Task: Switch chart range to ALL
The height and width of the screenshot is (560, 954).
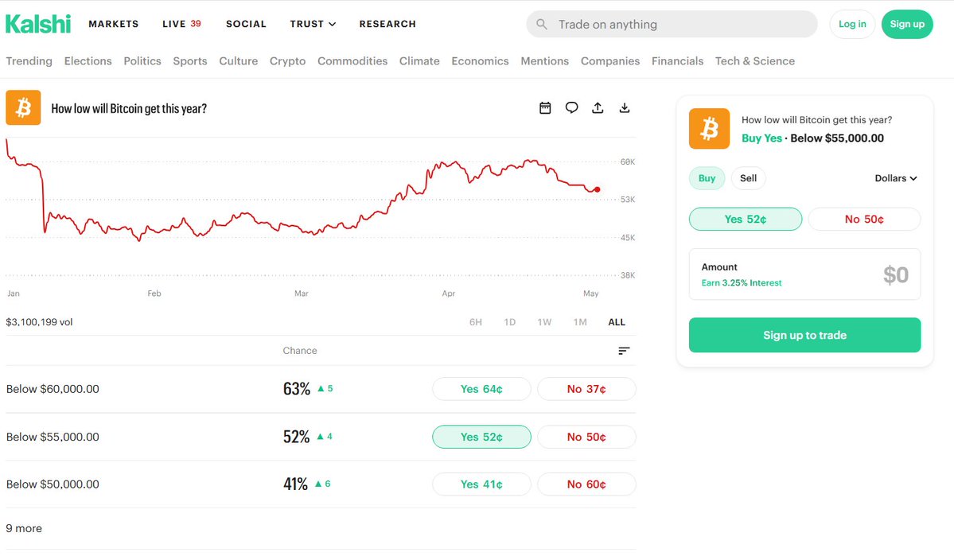Action: [x=617, y=322]
